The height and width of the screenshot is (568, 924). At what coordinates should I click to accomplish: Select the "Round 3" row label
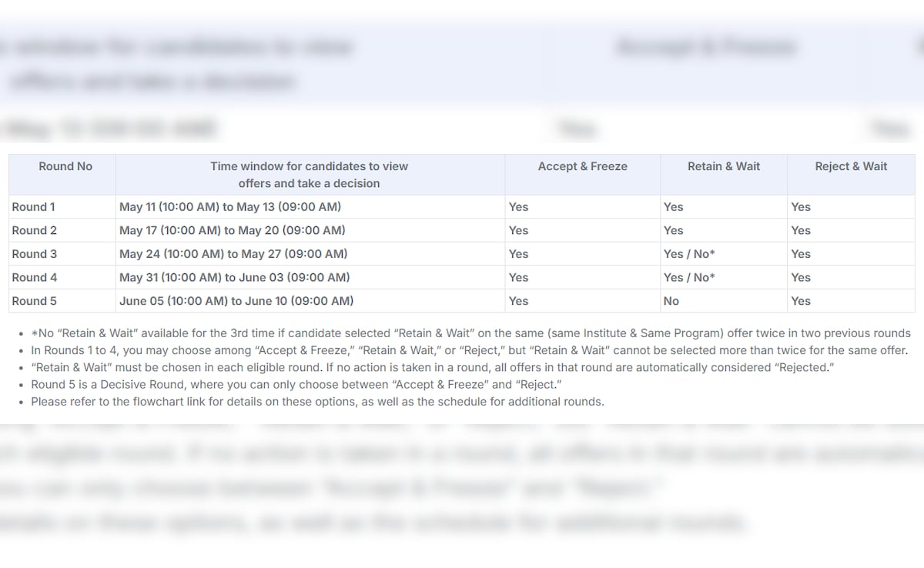35,254
